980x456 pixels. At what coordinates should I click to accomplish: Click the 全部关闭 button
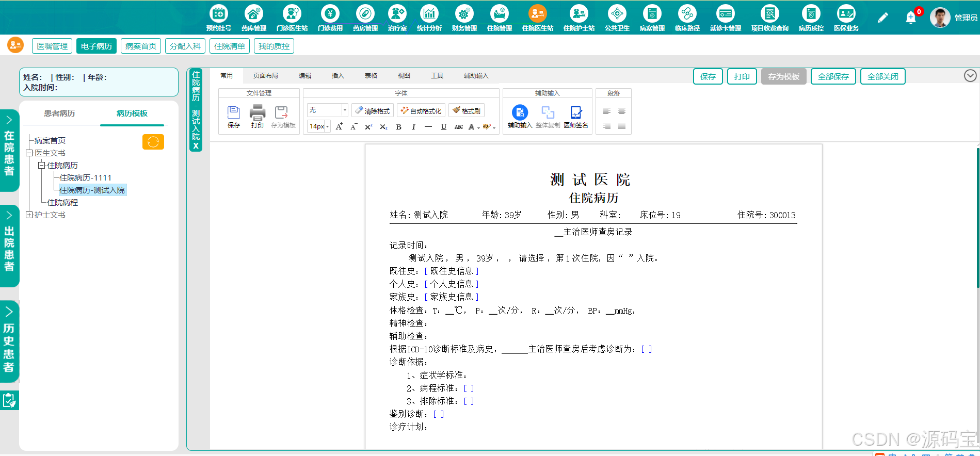(x=883, y=77)
